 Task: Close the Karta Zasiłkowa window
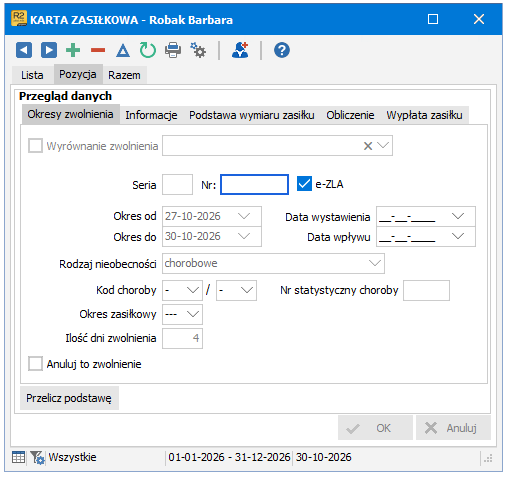click(479, 19)
